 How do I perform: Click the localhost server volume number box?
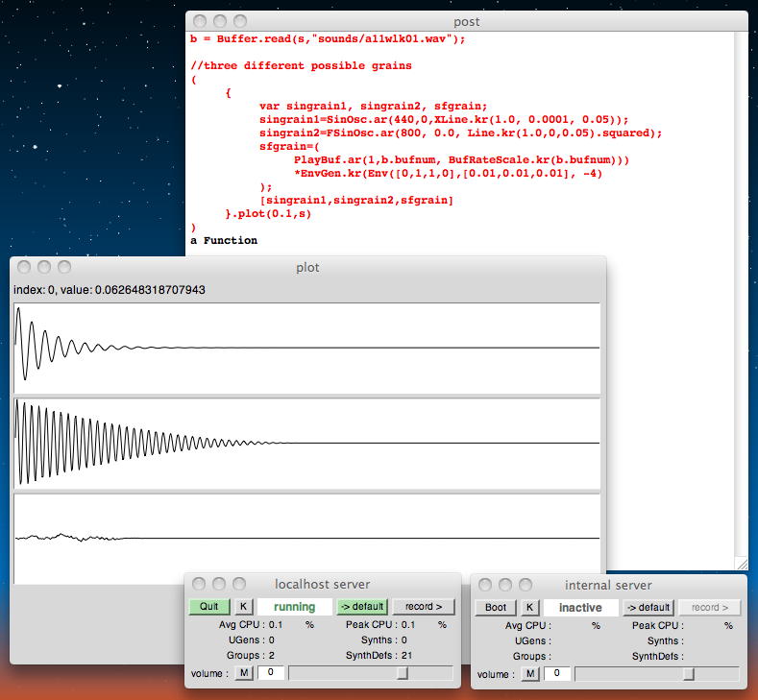point(271,673)
